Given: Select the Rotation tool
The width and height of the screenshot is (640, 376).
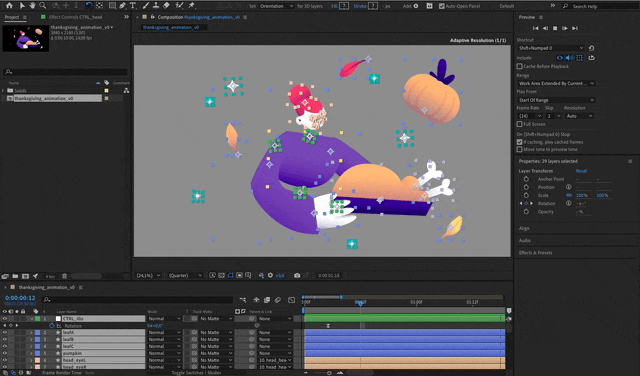Looking at the screenshot, I should 89,6.
